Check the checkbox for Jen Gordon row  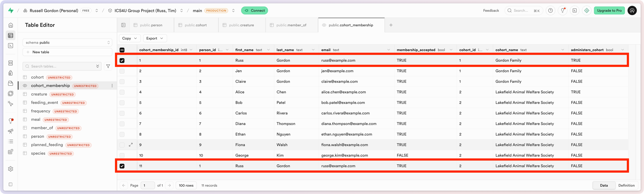[122, 71]
